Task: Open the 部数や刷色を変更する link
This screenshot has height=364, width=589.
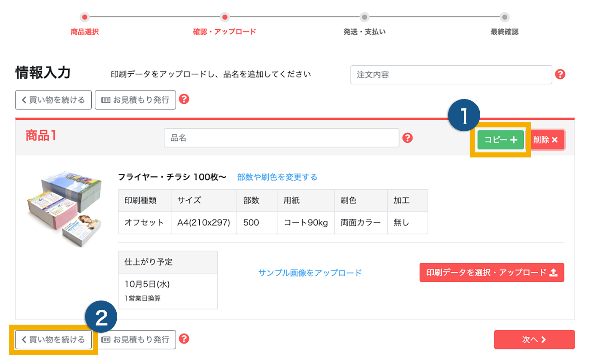Action: pos(277,177)
